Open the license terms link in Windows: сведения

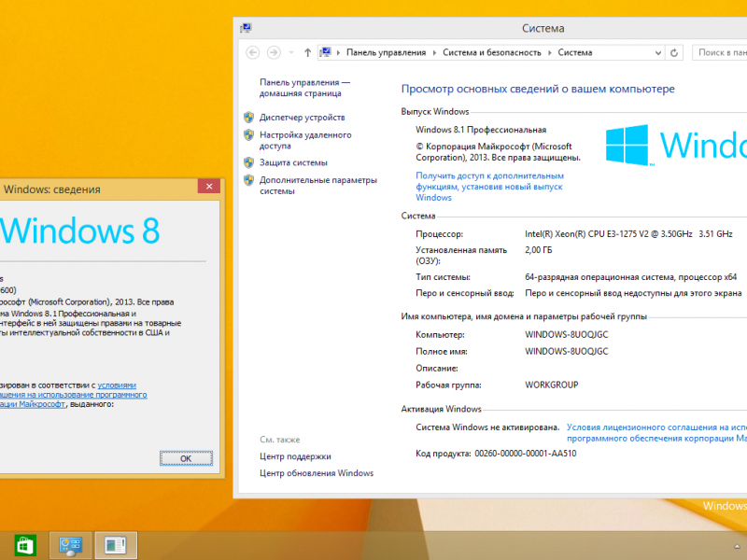(74, 394)
